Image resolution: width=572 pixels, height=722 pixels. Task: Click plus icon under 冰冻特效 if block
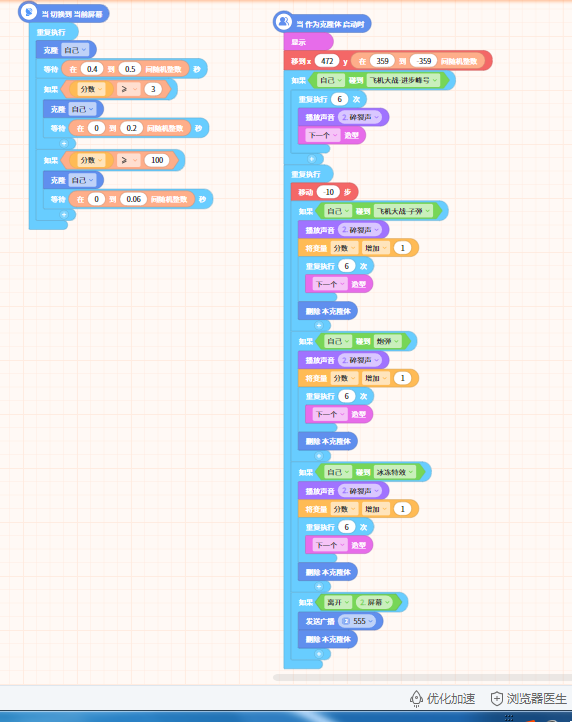point(319,586)
